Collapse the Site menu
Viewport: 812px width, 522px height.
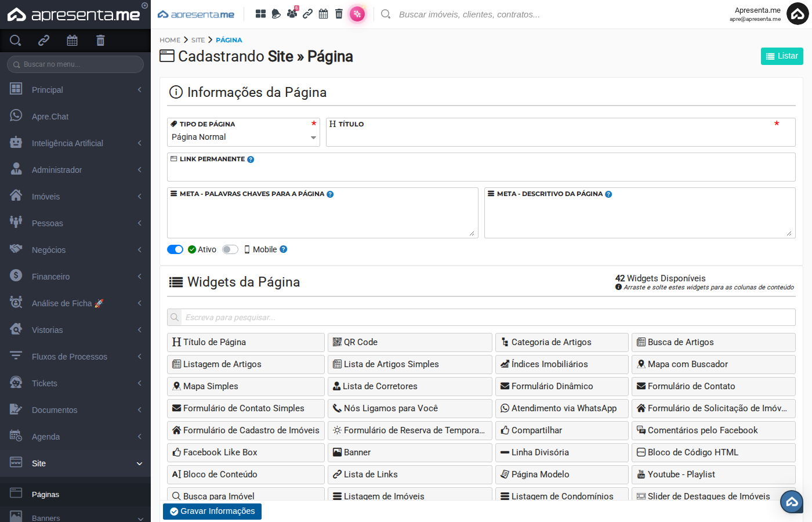(75, 463)
